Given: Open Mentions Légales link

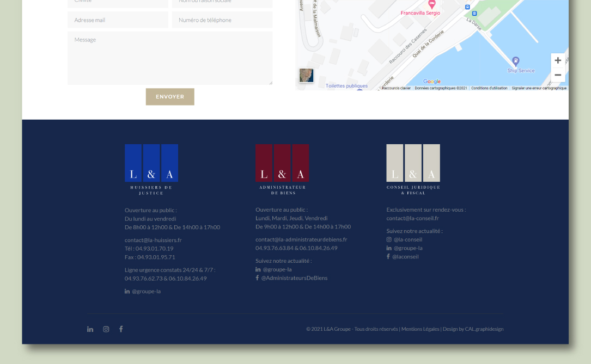Looking at the screenshot, I should pos(421,329).
